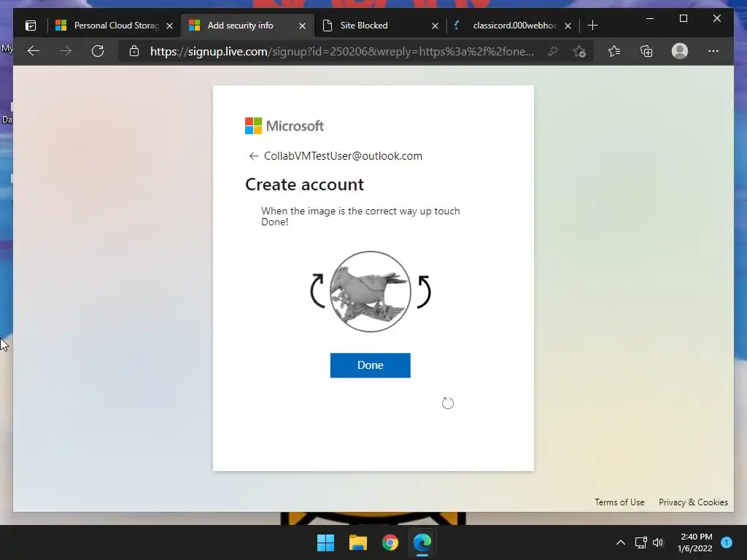Close the Add security info tab
This screenshot has width=747, height=560.
point(302,26)
